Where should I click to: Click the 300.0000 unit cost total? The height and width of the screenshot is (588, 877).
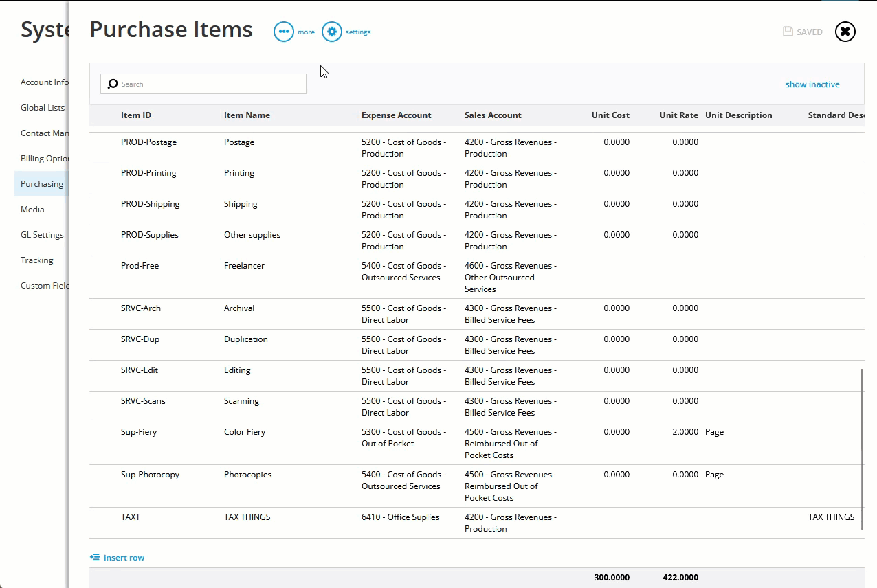[612, 578]
